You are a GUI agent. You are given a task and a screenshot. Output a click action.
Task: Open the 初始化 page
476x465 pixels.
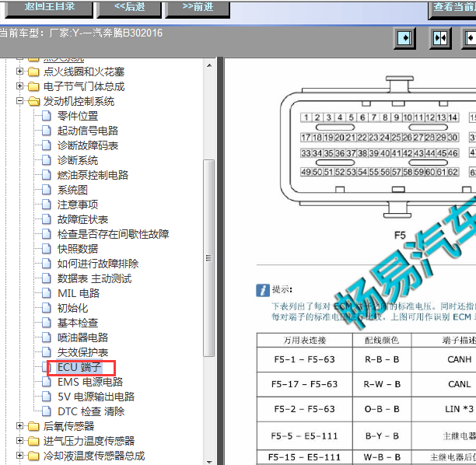72,308
